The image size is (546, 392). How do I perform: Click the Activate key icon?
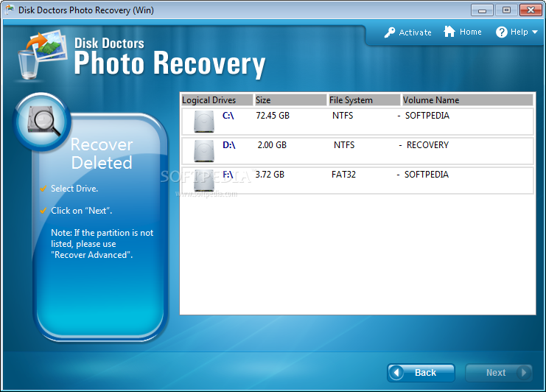pyautogui.click(x=390, y=32)
